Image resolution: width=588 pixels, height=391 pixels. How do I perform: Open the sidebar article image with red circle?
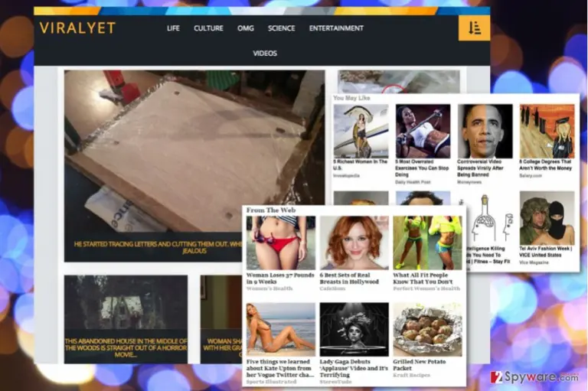click(398, 81)
